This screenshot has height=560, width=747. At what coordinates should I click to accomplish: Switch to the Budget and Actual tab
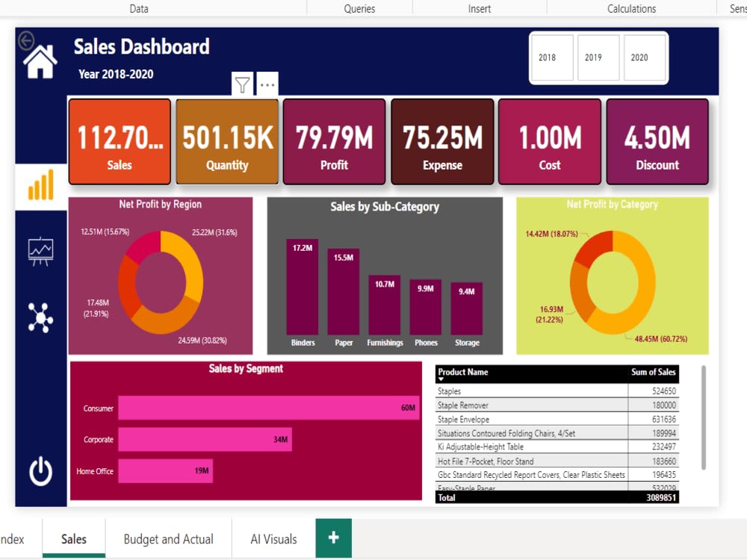pos(168,538)
